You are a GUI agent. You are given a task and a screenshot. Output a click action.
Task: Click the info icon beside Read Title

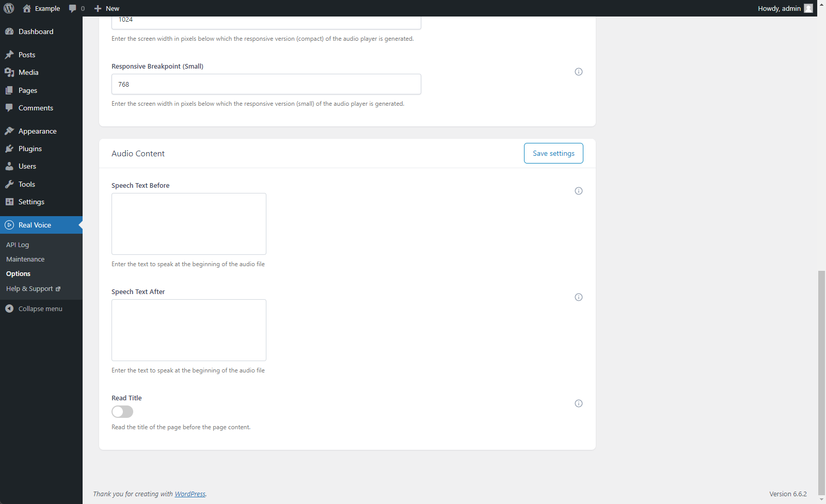578,403
